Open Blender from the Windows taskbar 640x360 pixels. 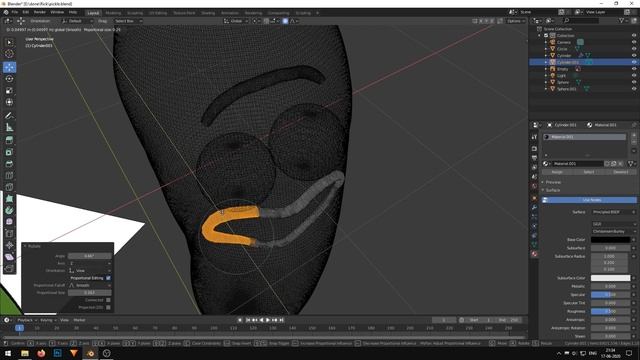click(x=91, y=353)
